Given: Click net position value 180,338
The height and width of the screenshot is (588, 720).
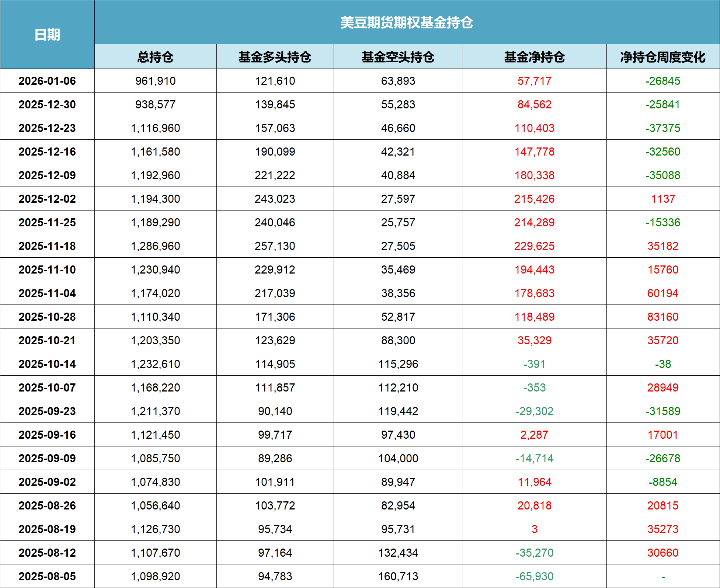Looking at the screenshot, I should coord(535,175).
